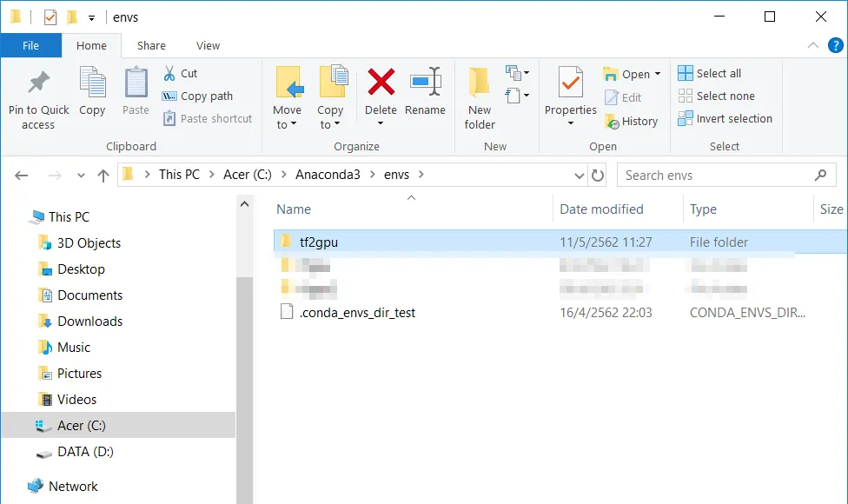848x504 pixels.
Task: Click Edit in the ribbon
Action: coord(622,97)
